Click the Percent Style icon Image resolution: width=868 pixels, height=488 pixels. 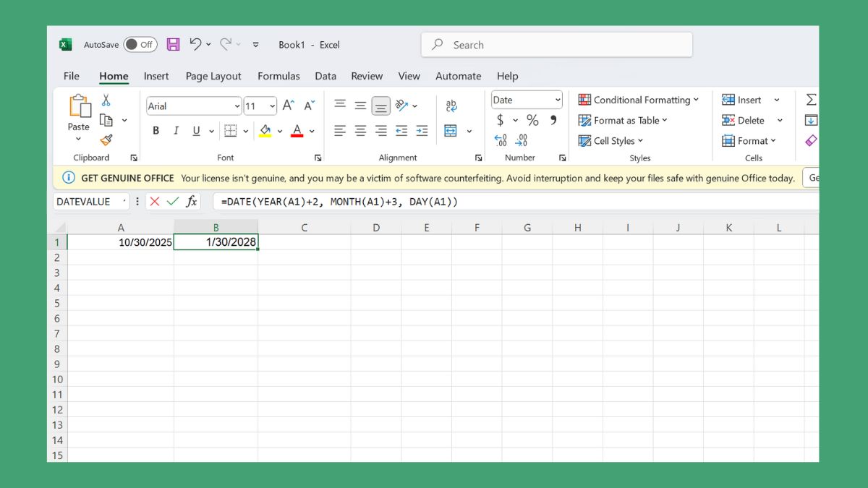[x=532, y=120]
